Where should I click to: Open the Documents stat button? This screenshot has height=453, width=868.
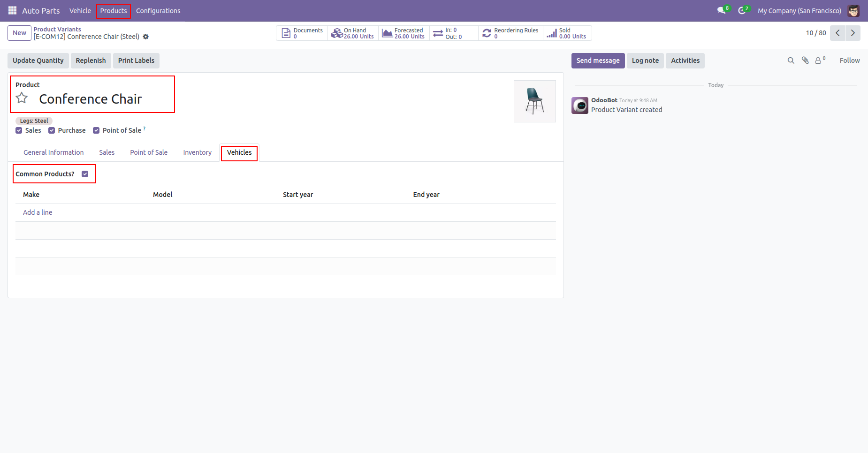click(302, 33)
